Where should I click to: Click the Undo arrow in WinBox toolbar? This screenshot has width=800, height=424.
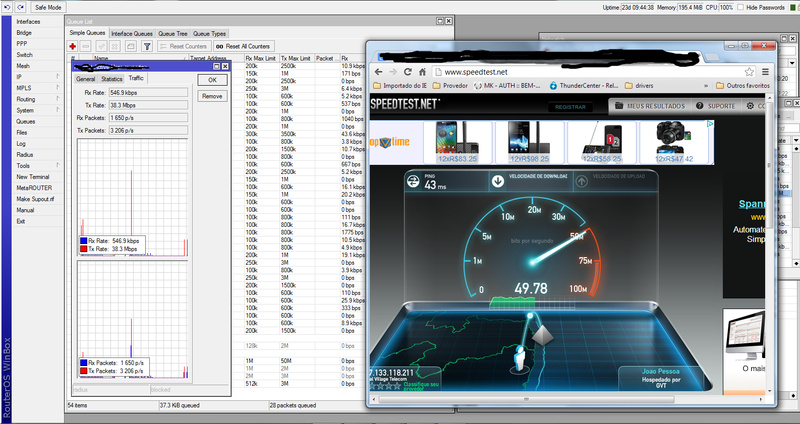click(7, 8)
